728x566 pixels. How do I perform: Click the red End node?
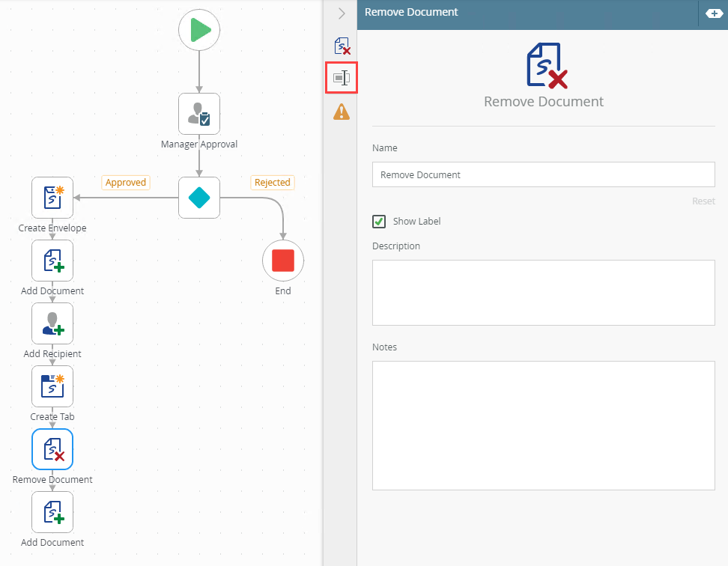pyautogui.click(x=283, y=261)
